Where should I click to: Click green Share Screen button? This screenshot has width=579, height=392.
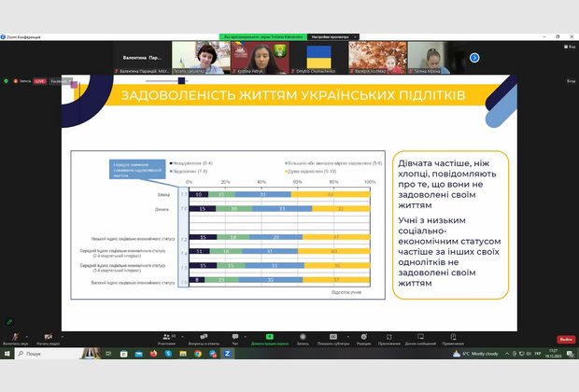(x=270, y=339)
